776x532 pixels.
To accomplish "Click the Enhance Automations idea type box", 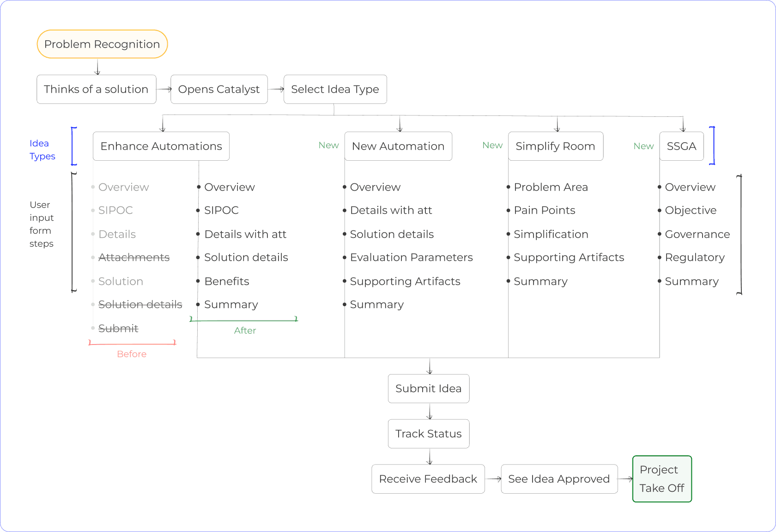I will point(161,146).
